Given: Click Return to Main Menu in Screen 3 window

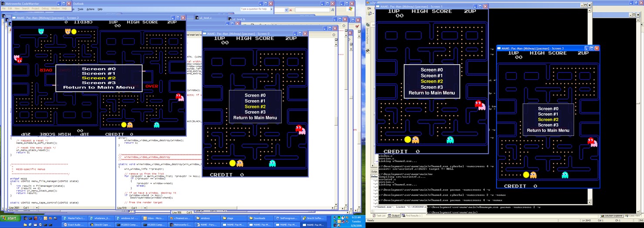Looking at the screenshot, I should pyautogui.click(x=548, y=130).
